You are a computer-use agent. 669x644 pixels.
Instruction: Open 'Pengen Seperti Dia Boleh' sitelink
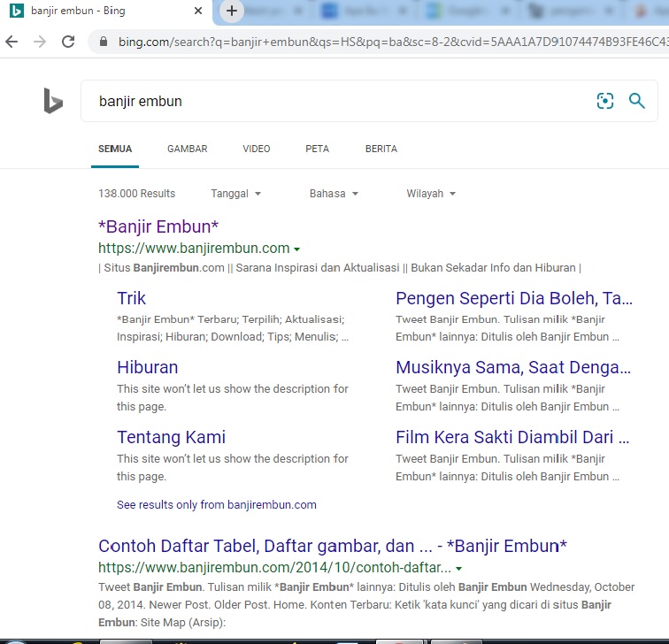pos(513,298)
